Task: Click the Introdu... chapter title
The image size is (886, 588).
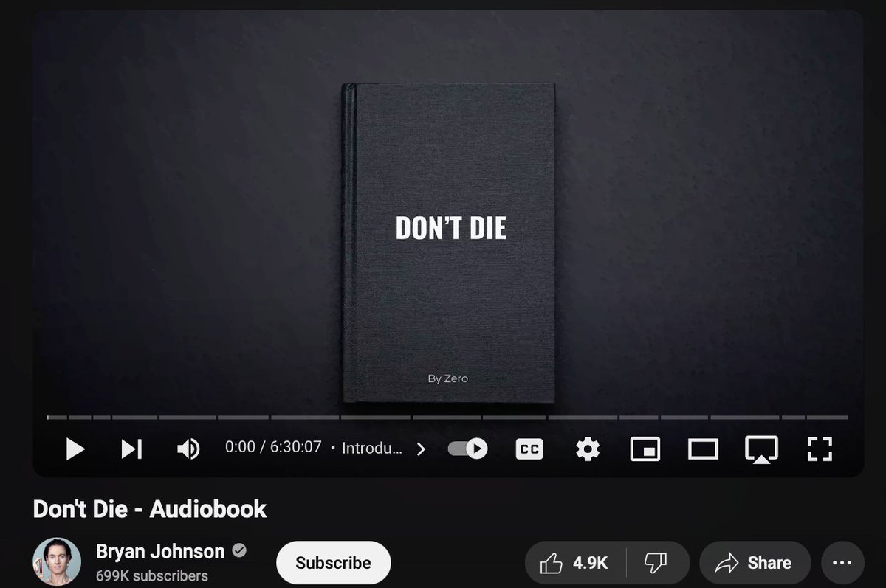Action: [372, 448]
